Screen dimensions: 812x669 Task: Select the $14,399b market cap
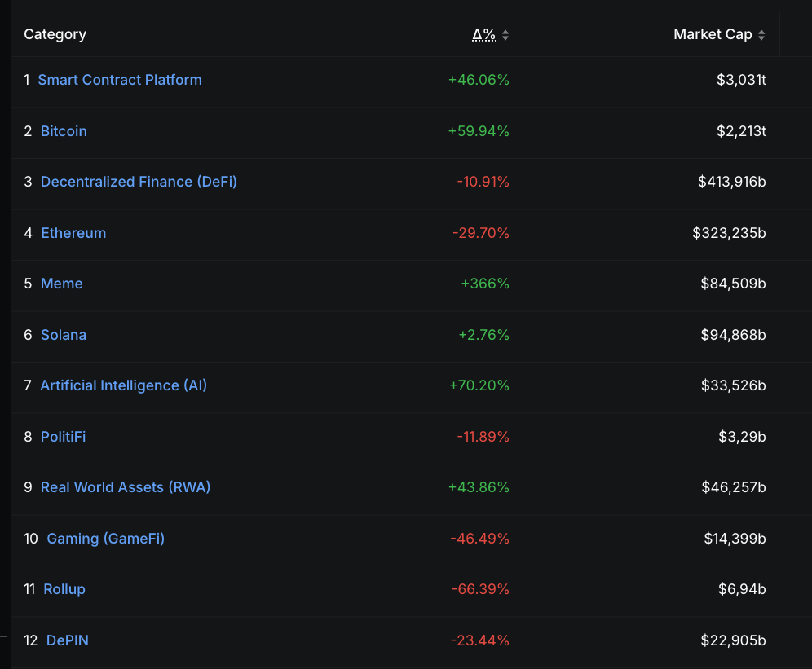pyautogui.click(x=735, y=539)
